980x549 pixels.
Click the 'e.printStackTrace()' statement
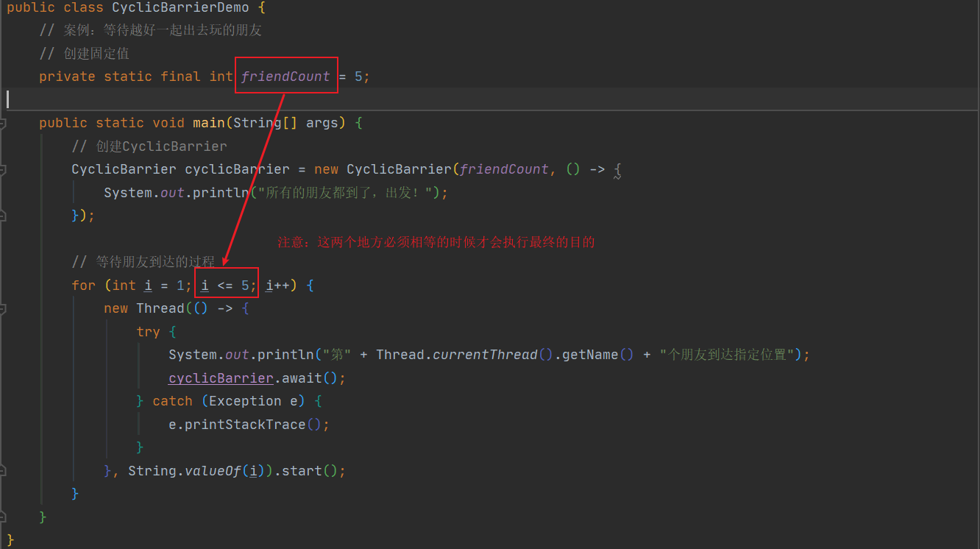coord(249,425)
